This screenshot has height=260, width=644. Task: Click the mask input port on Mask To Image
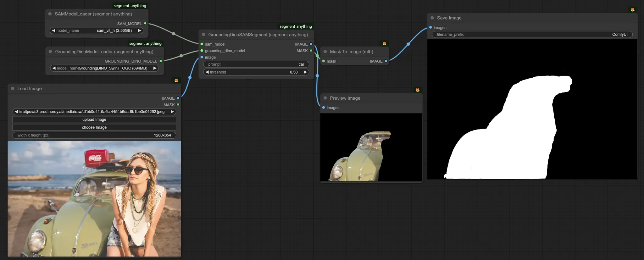tap(324, 61)
